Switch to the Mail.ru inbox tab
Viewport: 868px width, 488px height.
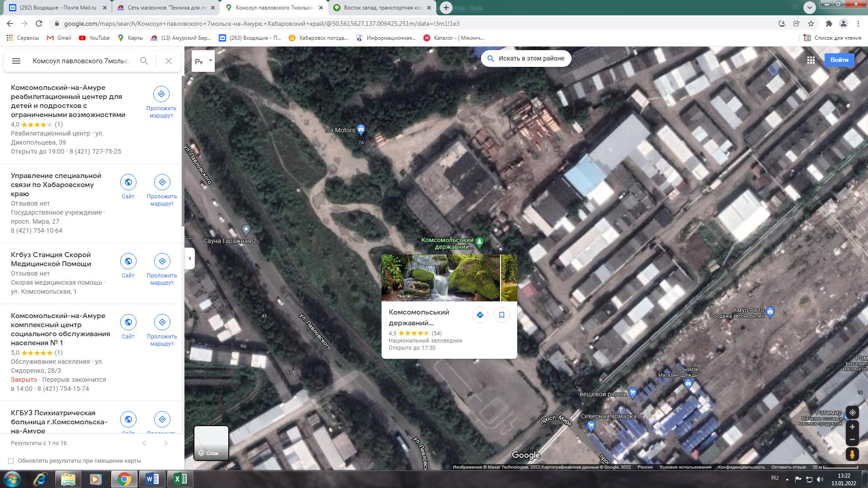click(x=58, y=8)
